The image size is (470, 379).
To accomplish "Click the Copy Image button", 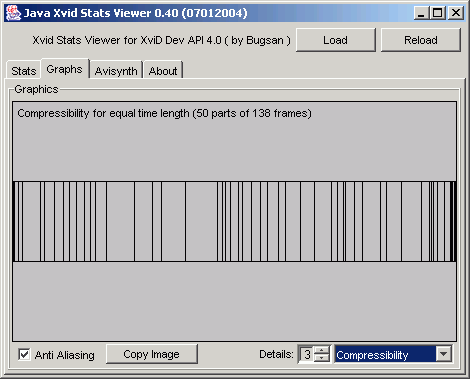I will (x=152, y=354).
